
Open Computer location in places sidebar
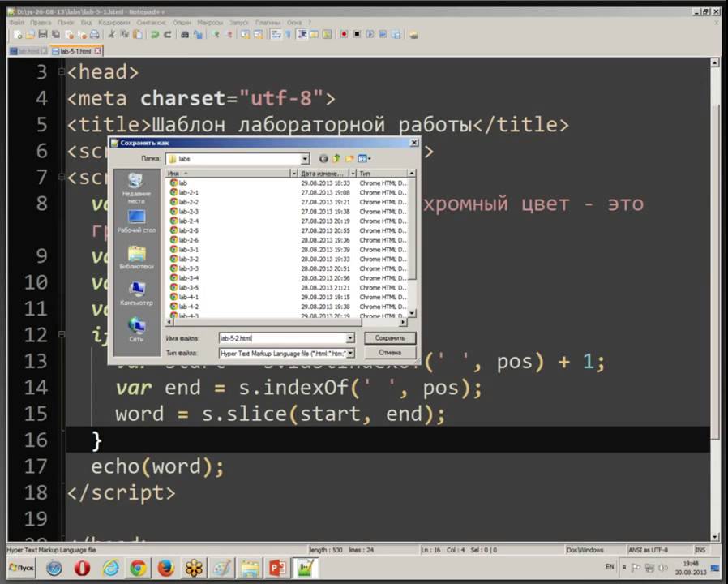136,293
